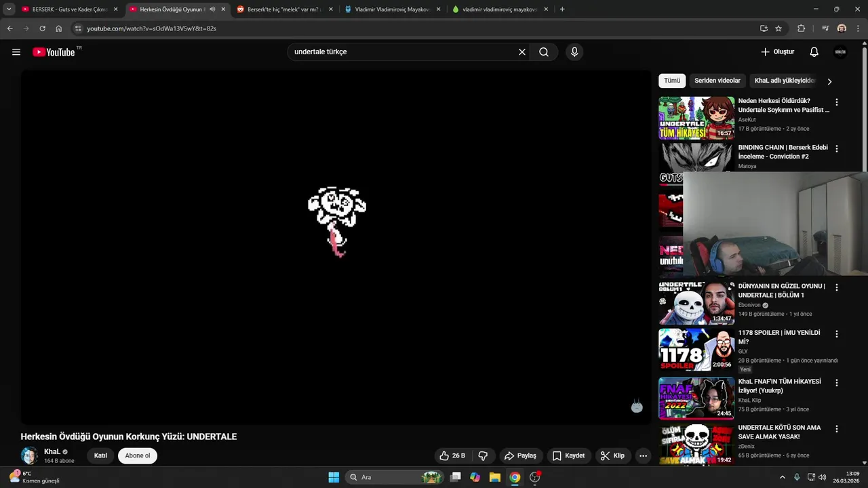The image size is (868, 488).
Task: Open options menu for 1178 SPOILER video
Action: (836, 334)
